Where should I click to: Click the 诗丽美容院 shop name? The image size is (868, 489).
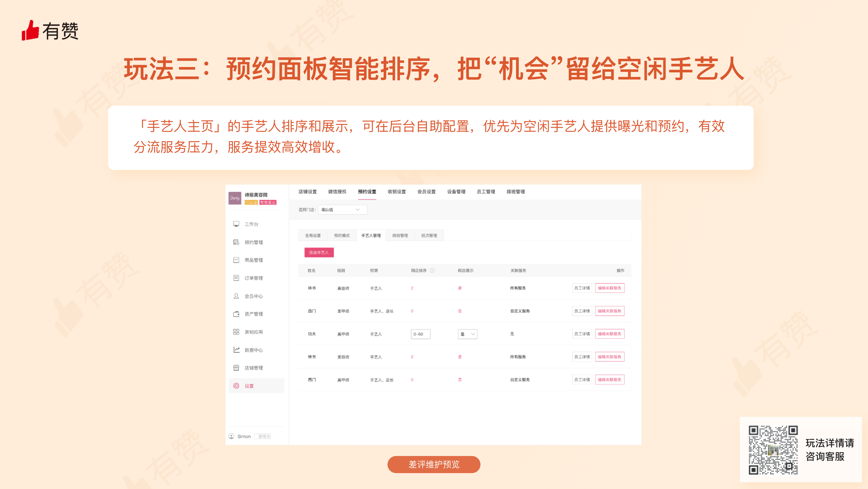256,195
